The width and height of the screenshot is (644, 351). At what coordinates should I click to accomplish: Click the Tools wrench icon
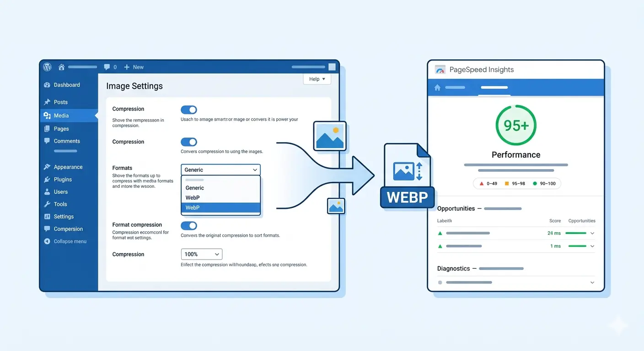(x=47, y=204)
